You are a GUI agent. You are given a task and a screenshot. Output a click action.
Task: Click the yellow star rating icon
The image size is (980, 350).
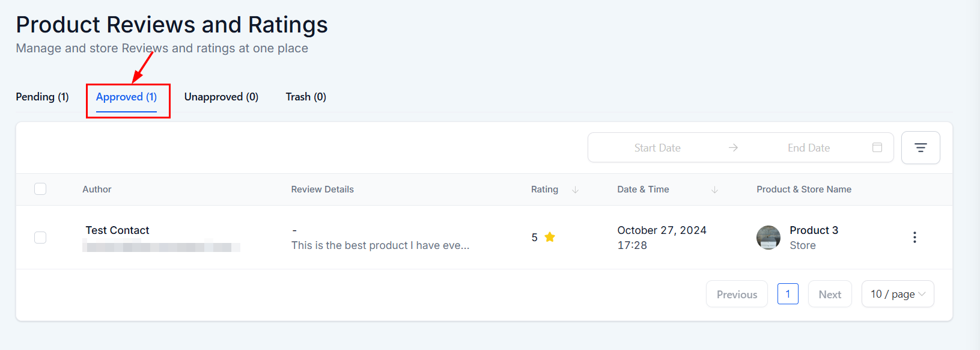click(549, 237)
